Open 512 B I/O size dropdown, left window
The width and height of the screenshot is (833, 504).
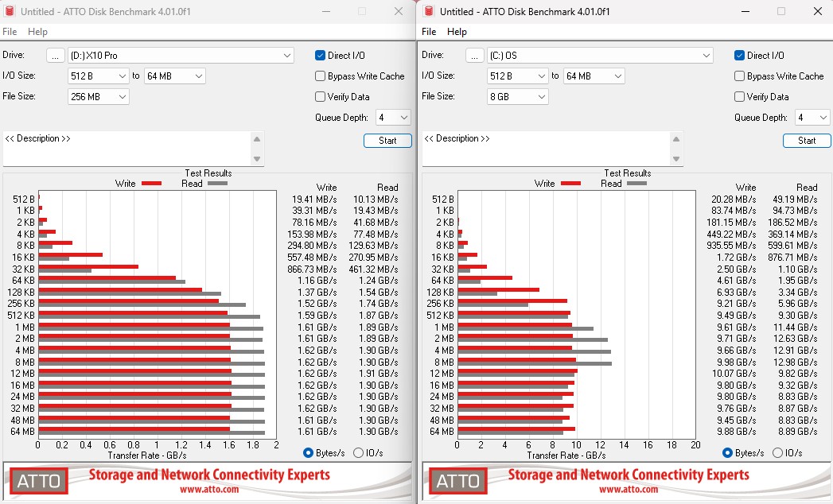pyautogui.click(x=99, y=76)
